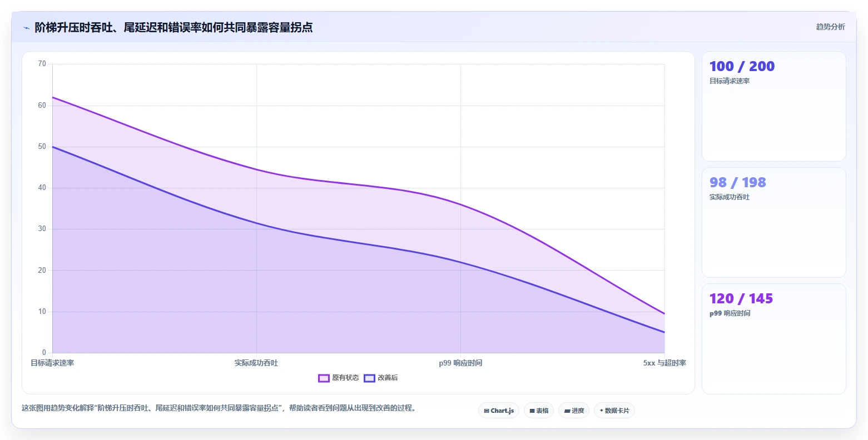
Task: Click the 100 / 200 value text
Action: point(742,66)
